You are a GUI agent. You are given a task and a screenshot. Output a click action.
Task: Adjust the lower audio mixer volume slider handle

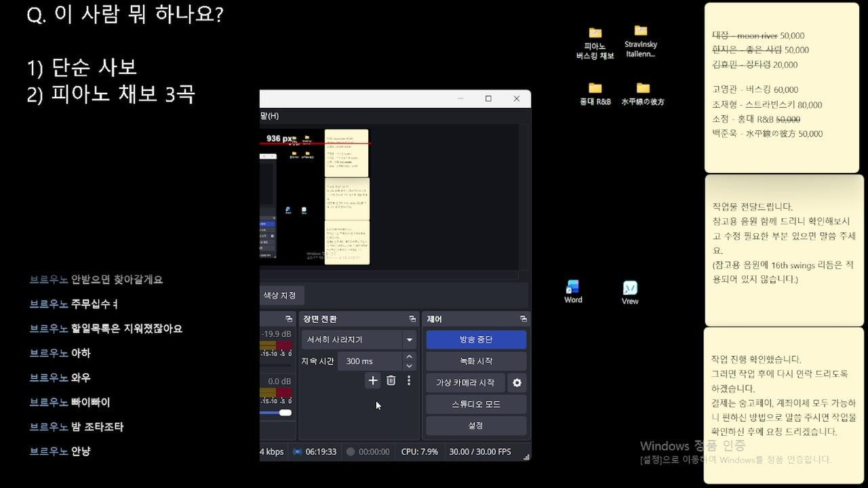(285, 413)
